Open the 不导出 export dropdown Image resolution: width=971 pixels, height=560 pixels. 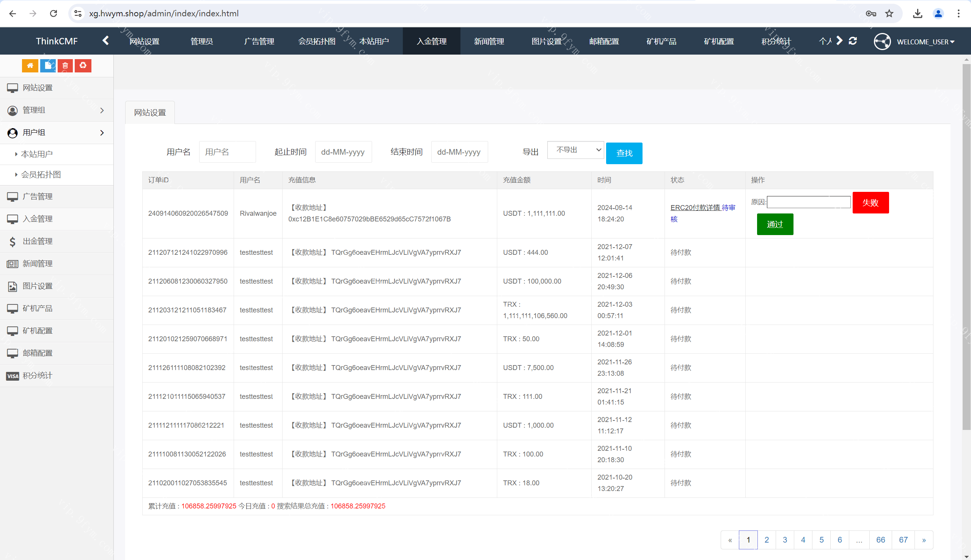click(575, 150)
